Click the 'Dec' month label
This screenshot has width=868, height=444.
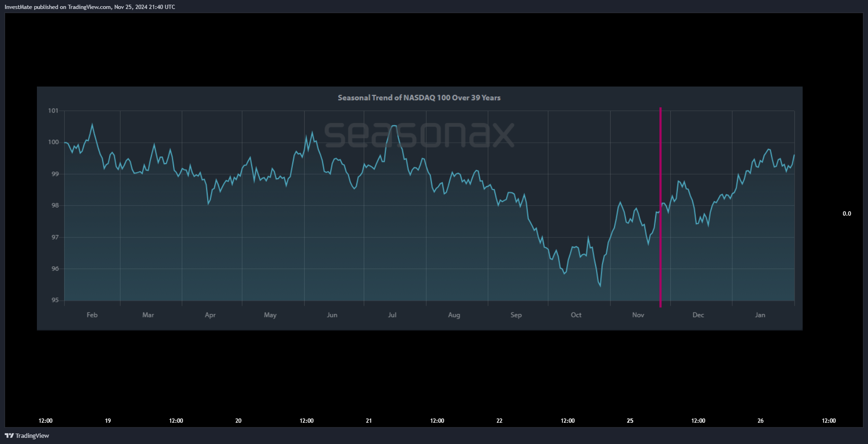698,315
